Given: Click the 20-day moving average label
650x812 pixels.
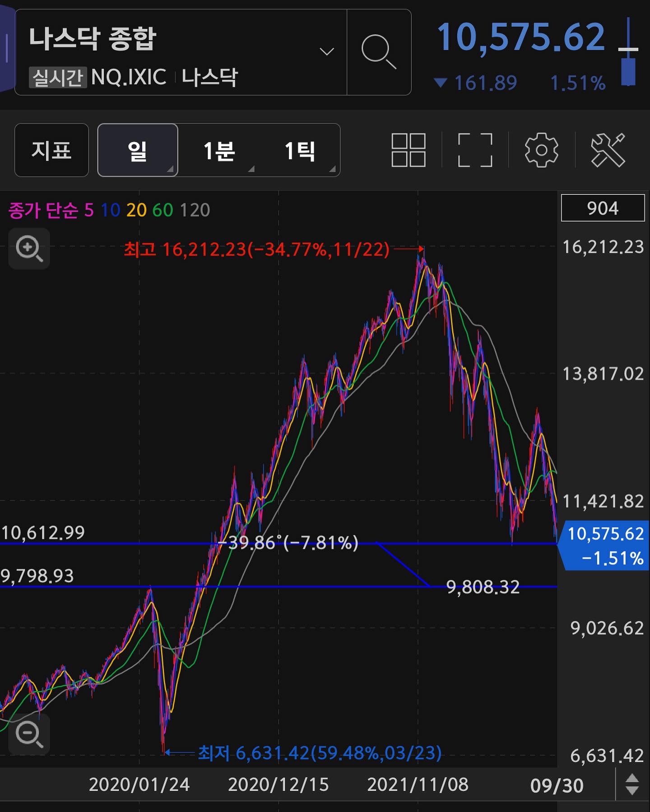Looking at the screenshot, I should click(x=136, y=210).
